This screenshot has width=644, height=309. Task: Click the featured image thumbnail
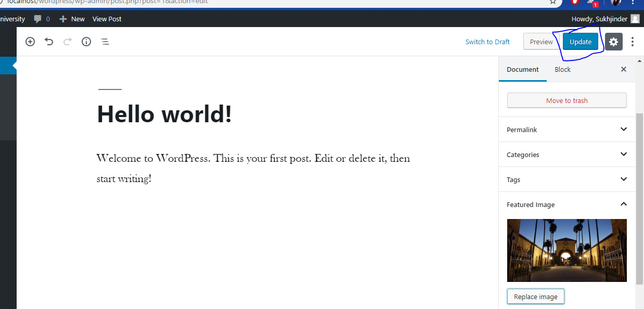(x=567, y=250)
